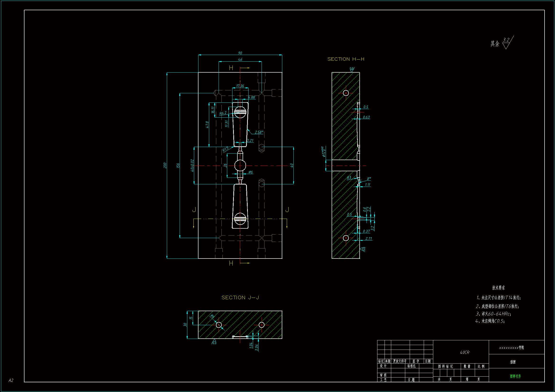The width and height of the screenshot is (555, 392).
Task: Click the SECTION J-J title label
Action: tap(240, 298)
